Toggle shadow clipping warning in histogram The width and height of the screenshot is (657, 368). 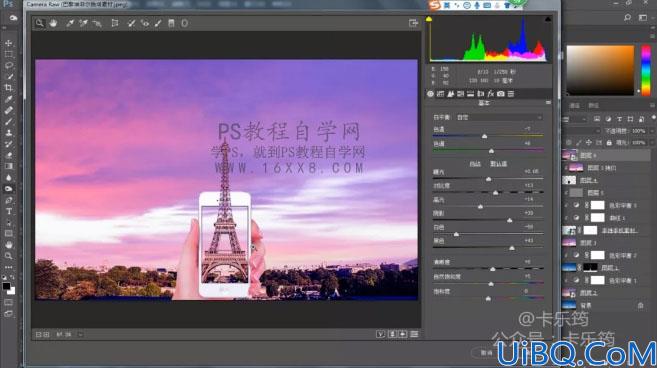429,19
